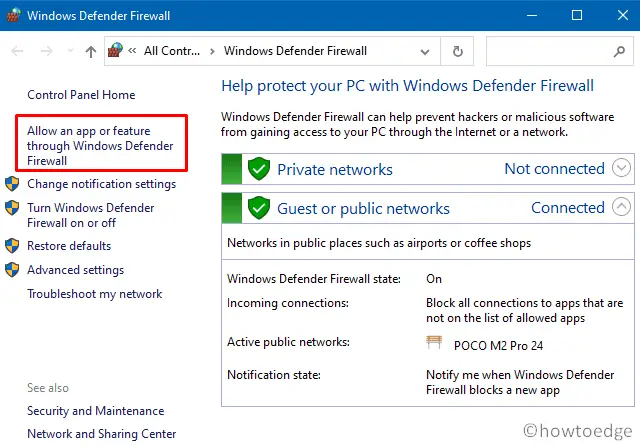Go up one folder level

[x=91, y=51]
